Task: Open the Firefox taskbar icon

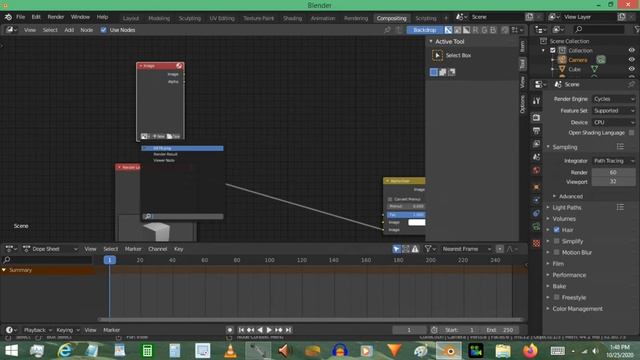Action: [x=530, y=351]
